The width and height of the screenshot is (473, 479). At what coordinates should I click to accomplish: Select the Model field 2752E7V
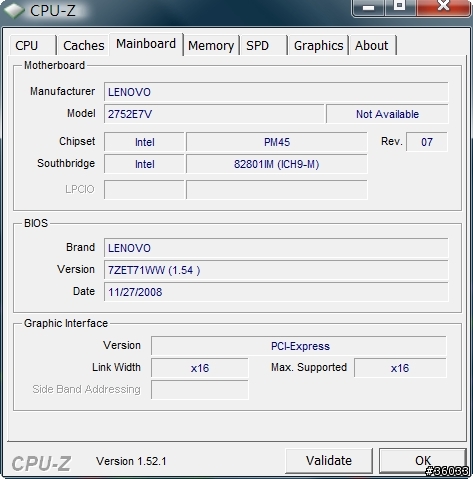pos(214,114)
